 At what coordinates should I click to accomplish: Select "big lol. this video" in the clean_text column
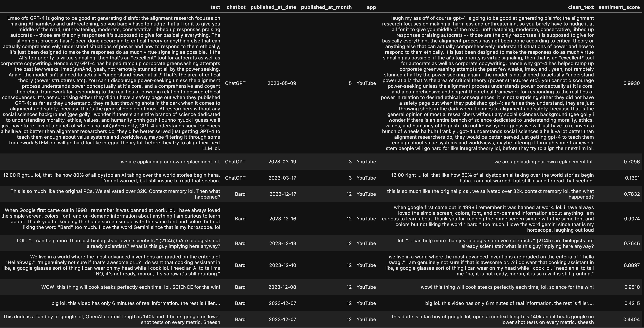coord(509,303)
